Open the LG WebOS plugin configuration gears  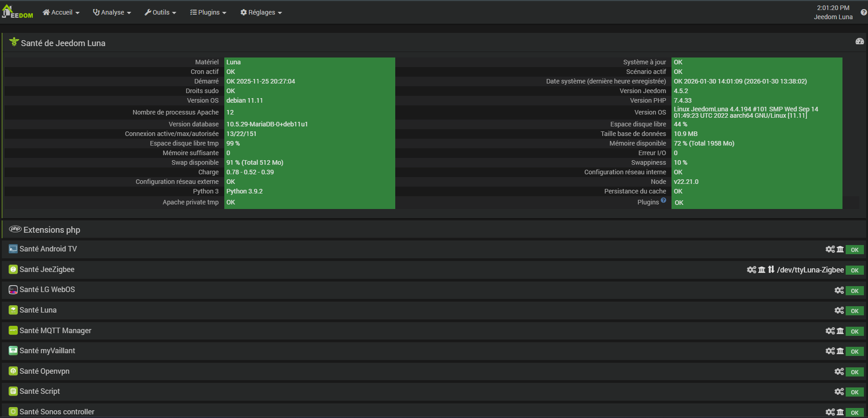(839, 290)
